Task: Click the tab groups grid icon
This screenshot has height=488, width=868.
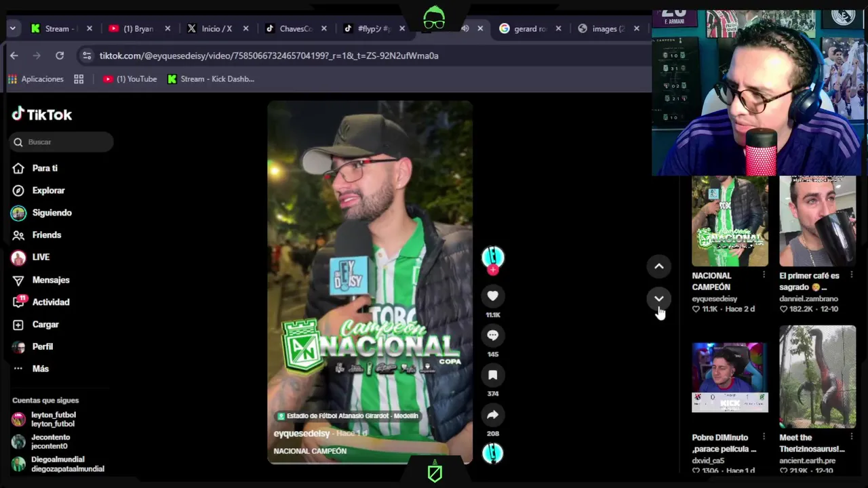Action: (x=79, y=79)
